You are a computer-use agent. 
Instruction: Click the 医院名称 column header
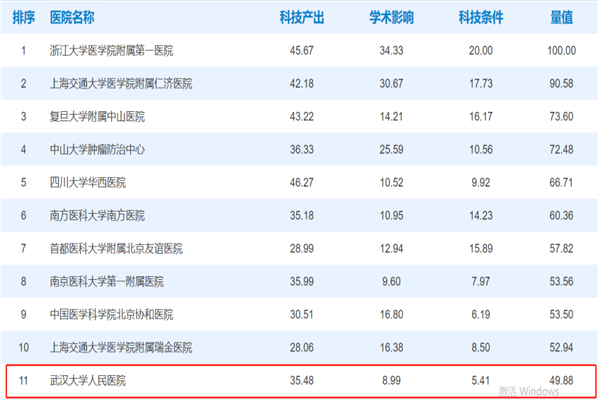72,18
